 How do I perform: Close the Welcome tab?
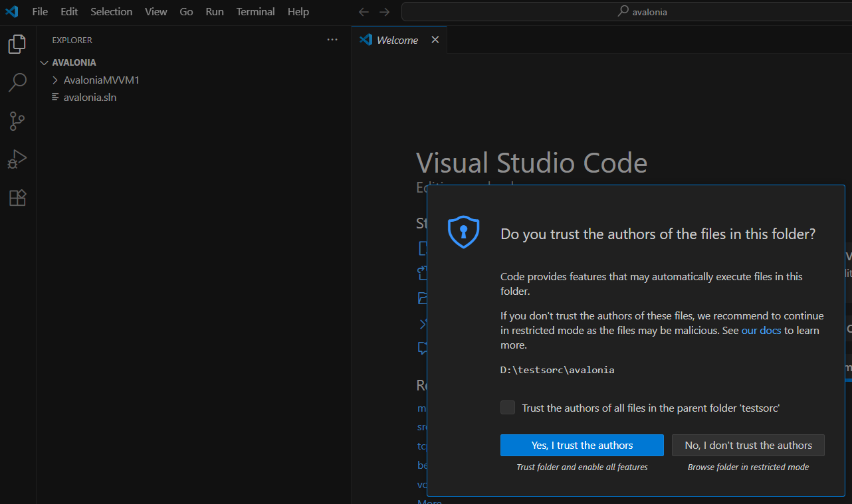[435, 40]
